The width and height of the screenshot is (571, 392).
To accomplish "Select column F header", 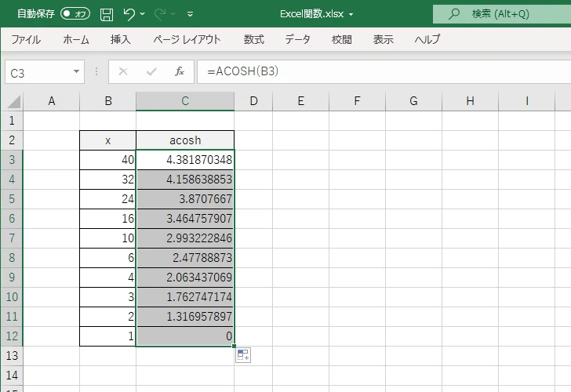I will (x=357, y=101).
